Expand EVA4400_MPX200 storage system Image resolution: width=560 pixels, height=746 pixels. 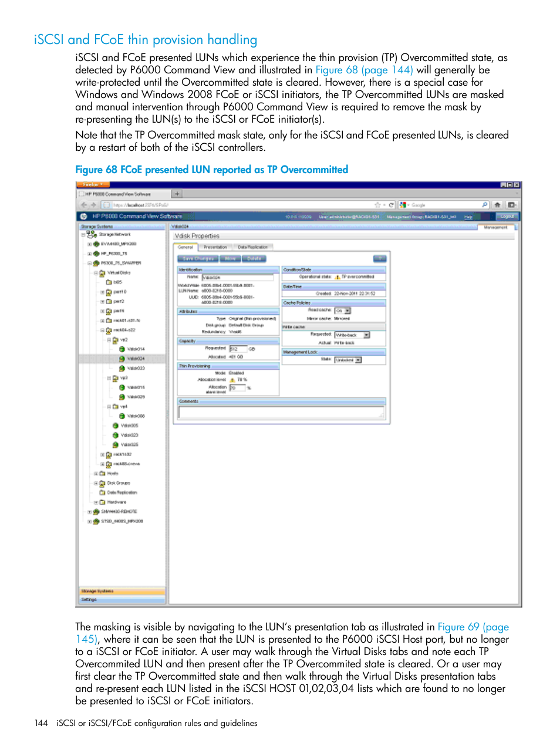click(x=89, y=244)
